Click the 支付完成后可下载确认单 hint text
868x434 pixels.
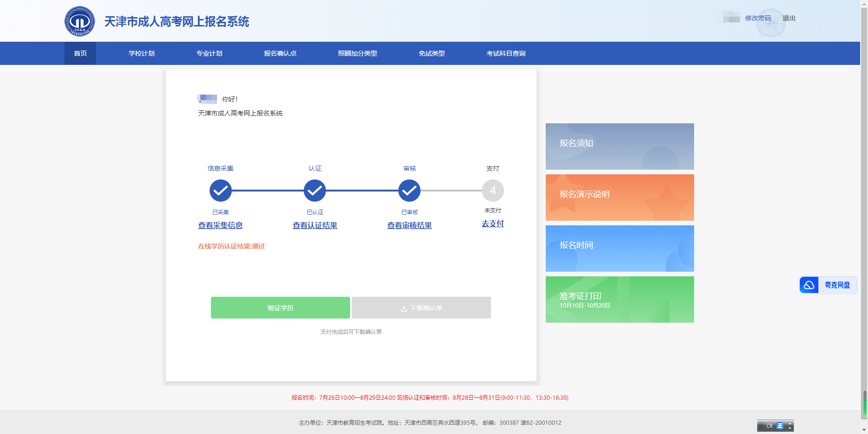pos(351,332)
